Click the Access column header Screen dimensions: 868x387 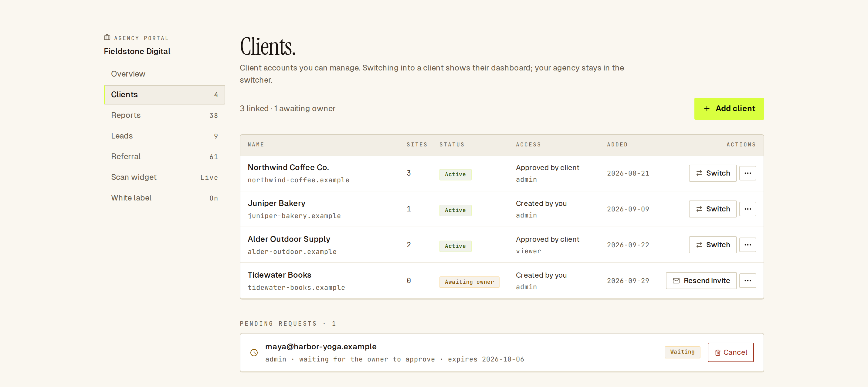click(528, 144)
